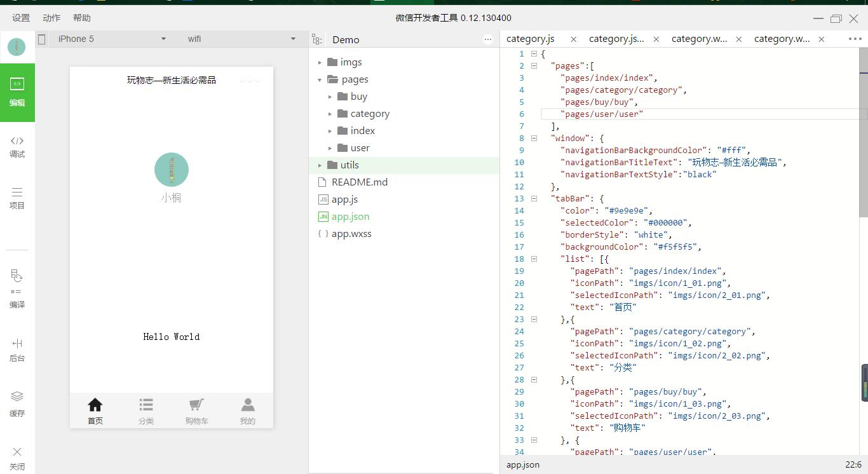Expand the buy folder
This screenshot has height=474, width=868.
pos(330,97)
